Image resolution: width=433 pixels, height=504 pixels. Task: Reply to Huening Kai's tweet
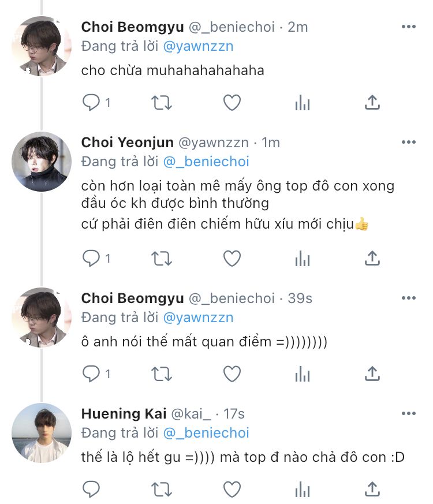[x=92, y=490]
